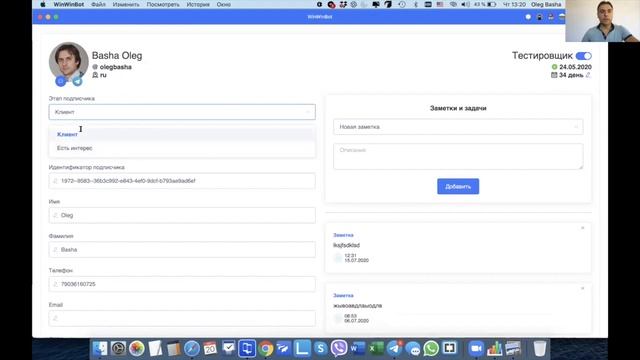Click the white circle icon in the title bar
Image resolution: width=640 pixels, height=360 pixels.
coord(528,17)
